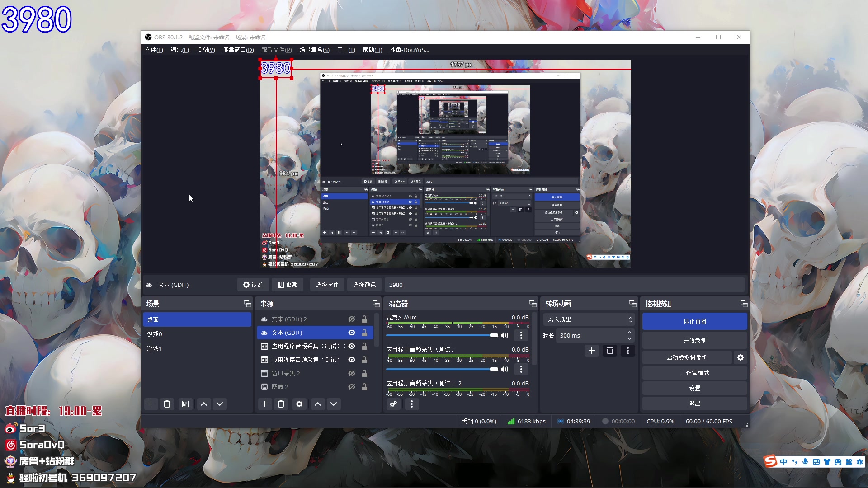Add a new source with plus icon
The height and width of the screenshot is (488, 868).
[265, 404]
